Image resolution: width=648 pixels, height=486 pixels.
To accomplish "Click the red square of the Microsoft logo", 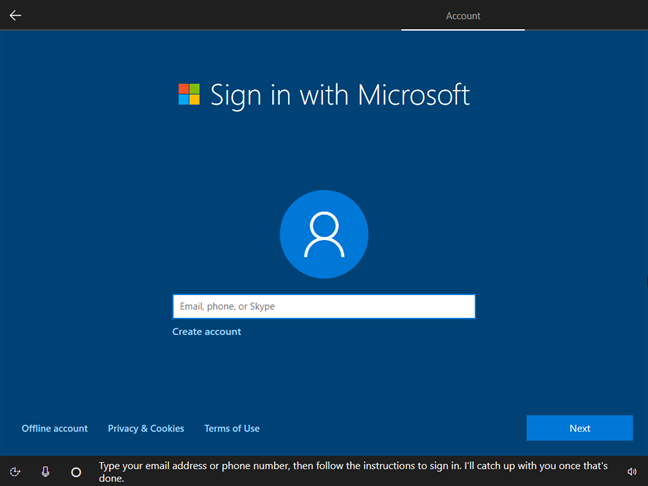I will point(184,89).
